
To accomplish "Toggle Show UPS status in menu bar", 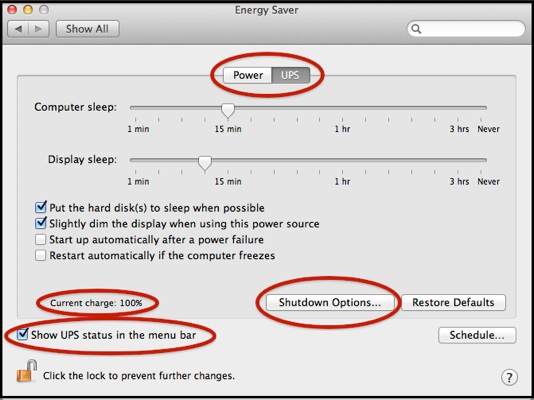I will point(22,334).
